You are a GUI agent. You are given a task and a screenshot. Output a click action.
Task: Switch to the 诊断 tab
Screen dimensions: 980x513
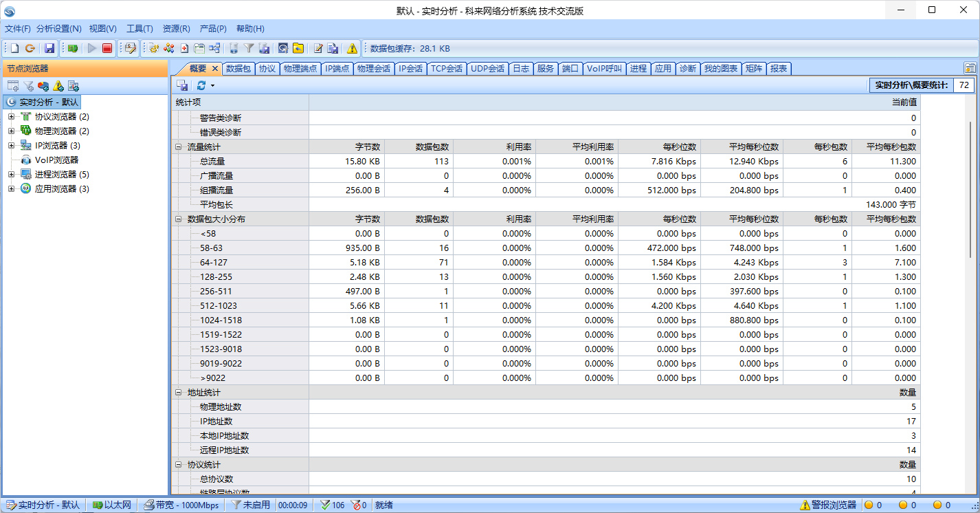click(687, 69)
